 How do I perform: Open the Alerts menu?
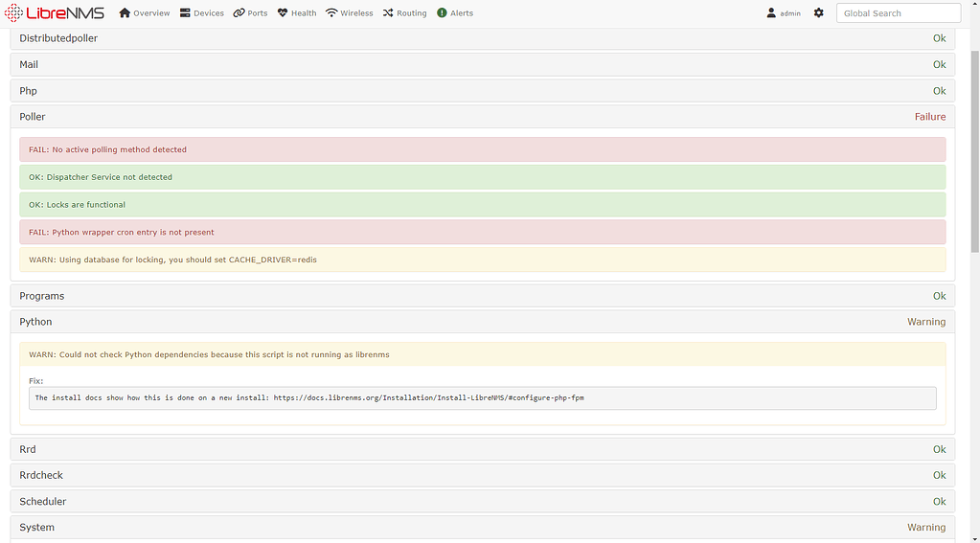click(x=455, y=12)
